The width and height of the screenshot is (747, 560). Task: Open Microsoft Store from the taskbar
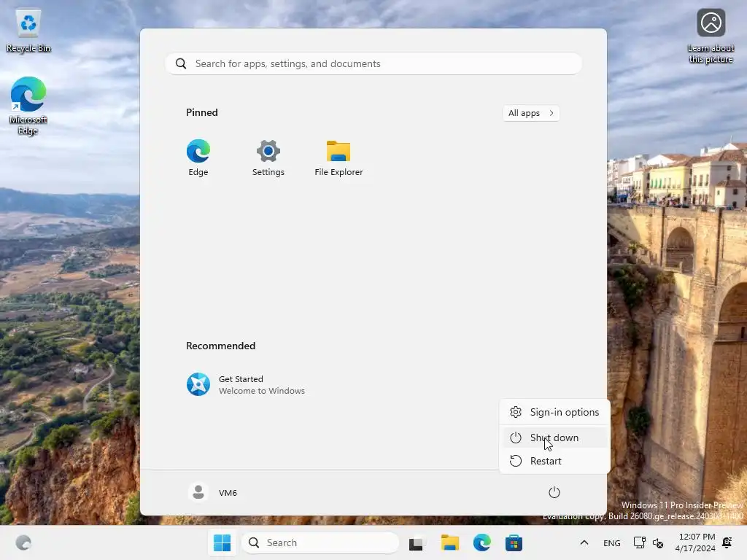click(x=514, y=542)
